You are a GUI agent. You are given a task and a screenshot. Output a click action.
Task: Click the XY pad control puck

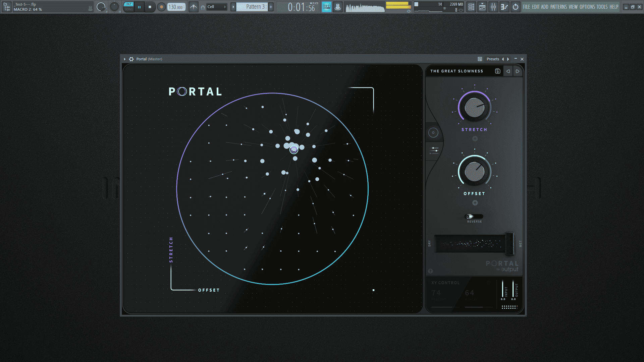point(294,150)
